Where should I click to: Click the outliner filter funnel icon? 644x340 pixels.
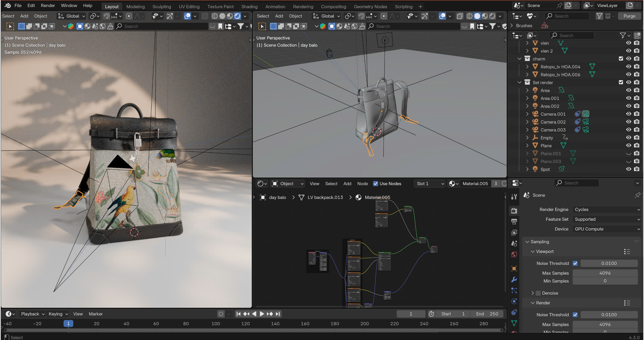pyautogui.click(x=623, y=36)
